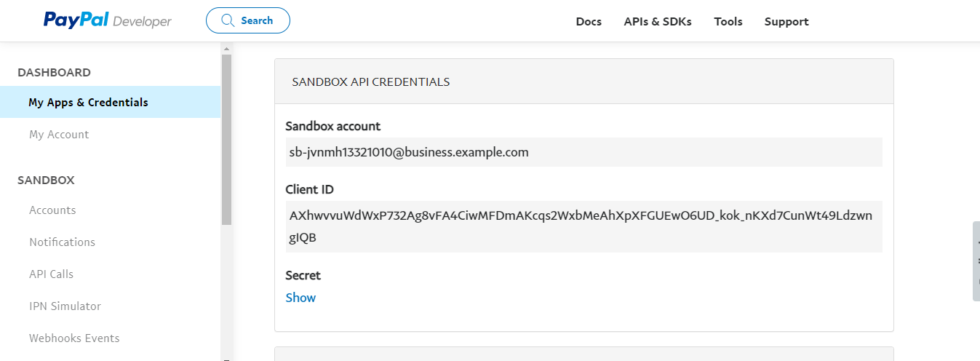Click sidebar scrollbar down arrow

click(226, 357)
